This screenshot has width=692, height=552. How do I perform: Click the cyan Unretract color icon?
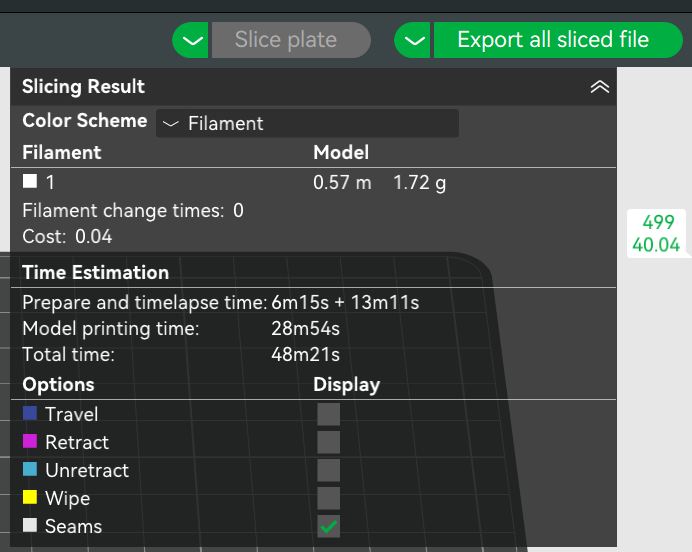tap(30, 469)
